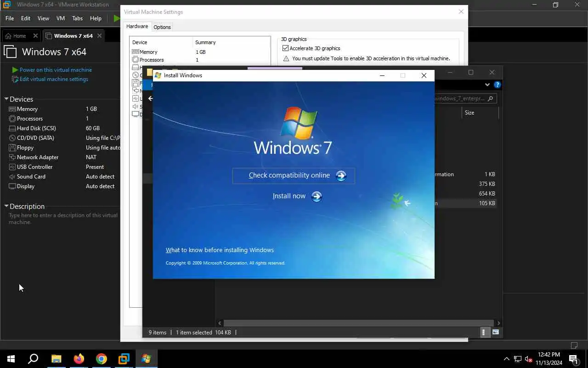Screen dimensions: 588x368
Task: Click the USB Controller icon in sidebar
Action: [12, 167]
